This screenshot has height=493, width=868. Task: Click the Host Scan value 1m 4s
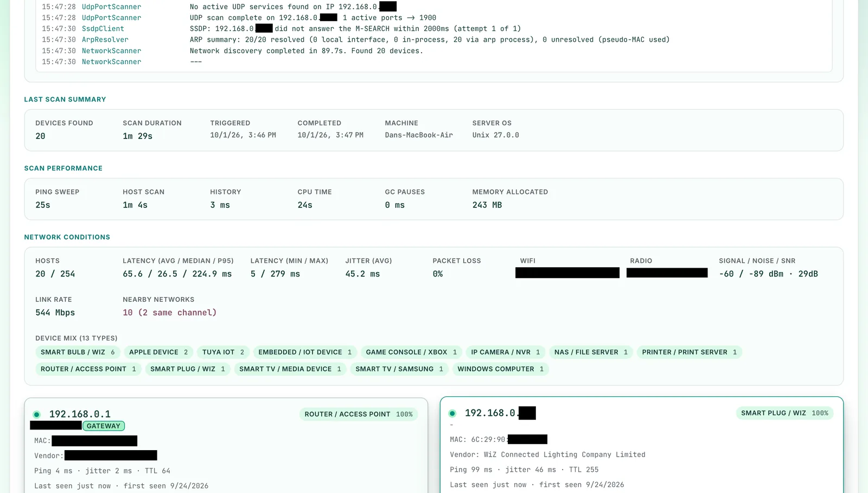point(135,205)
